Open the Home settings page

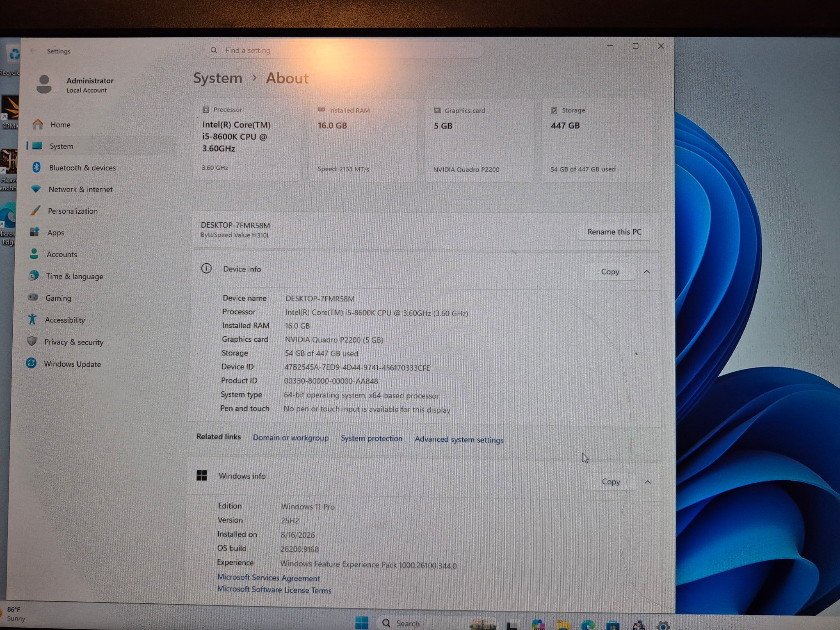(60, 125)
